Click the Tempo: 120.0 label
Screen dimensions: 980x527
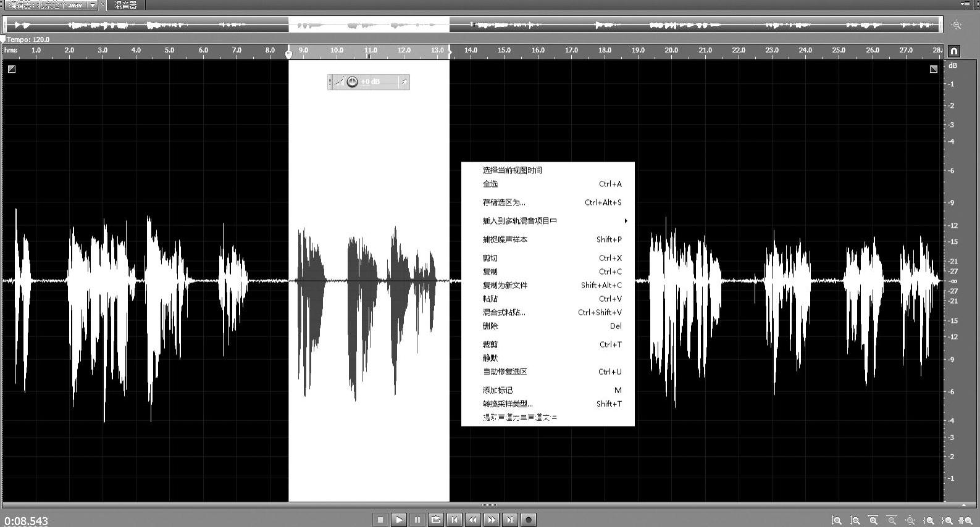28,39
